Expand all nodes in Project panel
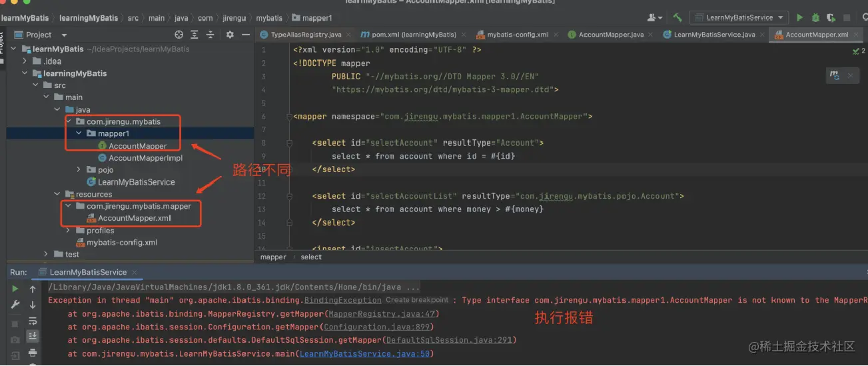Viewport: 868px width, 366px height. point(194,35)
